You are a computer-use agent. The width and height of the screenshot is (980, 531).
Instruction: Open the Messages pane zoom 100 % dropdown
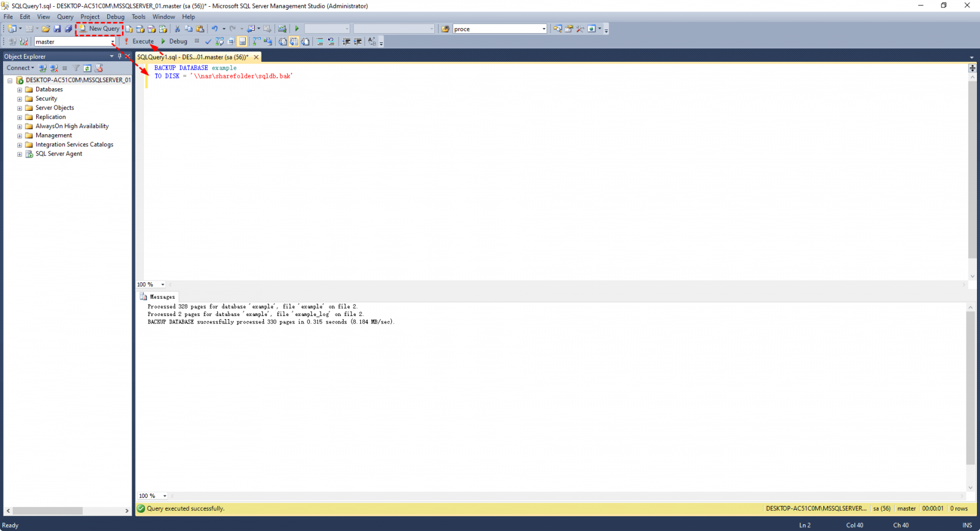(165, 495)
